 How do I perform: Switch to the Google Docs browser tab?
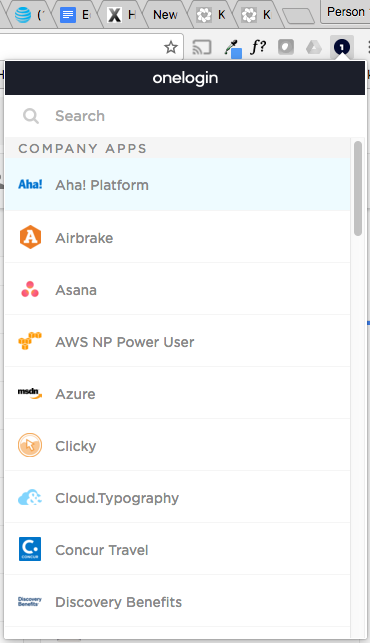click(74, 15)
